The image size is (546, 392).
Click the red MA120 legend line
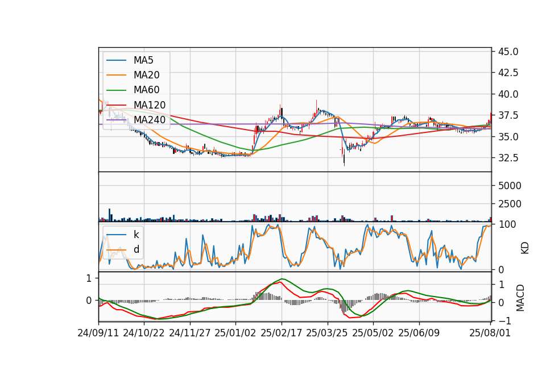tap(116, 105)
